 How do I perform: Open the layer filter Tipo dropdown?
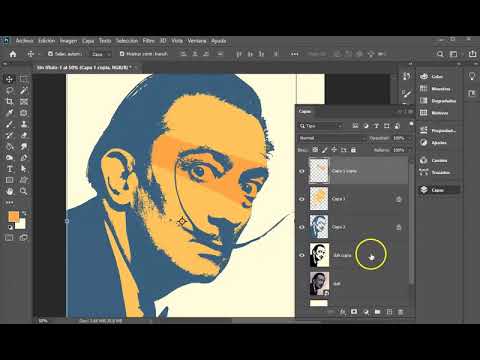pyautogui.click(x=321, y=126)
